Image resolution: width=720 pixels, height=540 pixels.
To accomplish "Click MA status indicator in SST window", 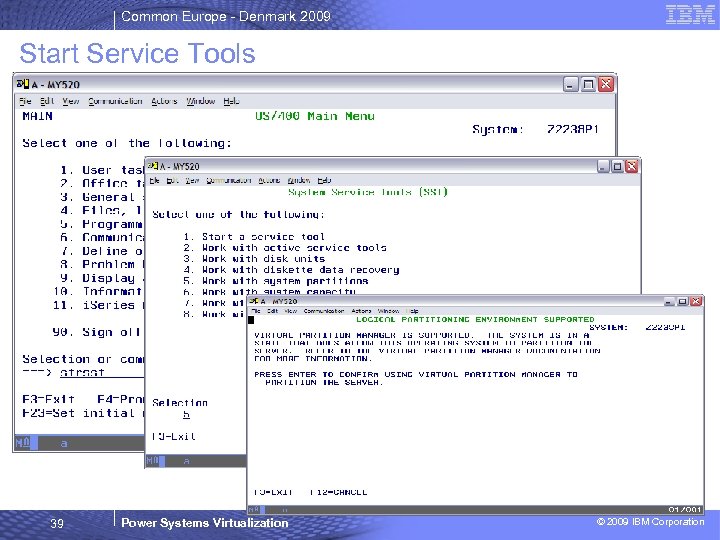I will [153, 460].
